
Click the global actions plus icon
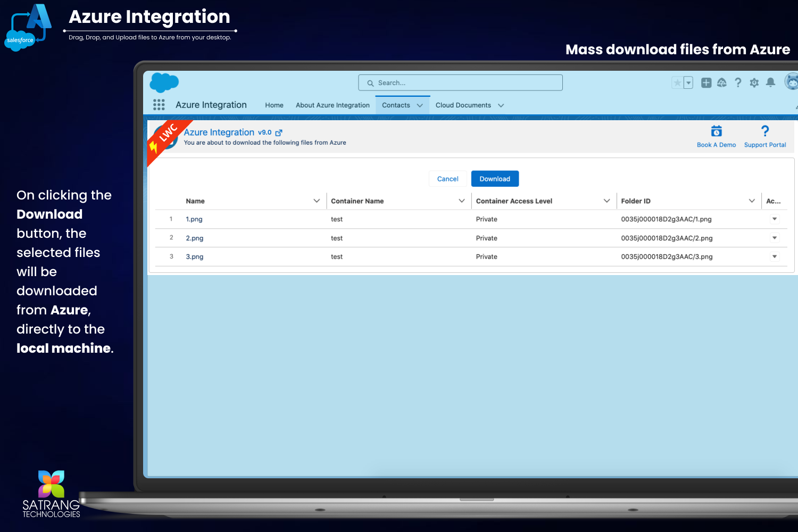(x=706, y=82)
